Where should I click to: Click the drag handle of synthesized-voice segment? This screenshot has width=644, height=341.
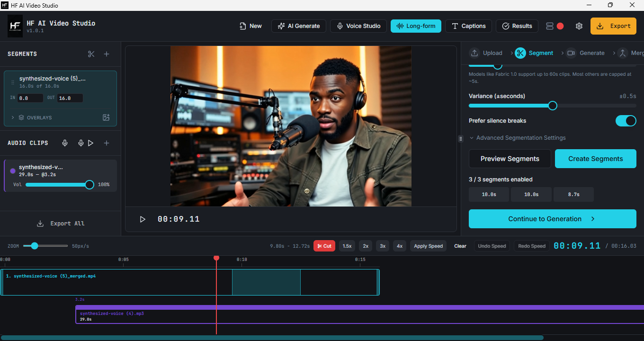click(13, 82)
